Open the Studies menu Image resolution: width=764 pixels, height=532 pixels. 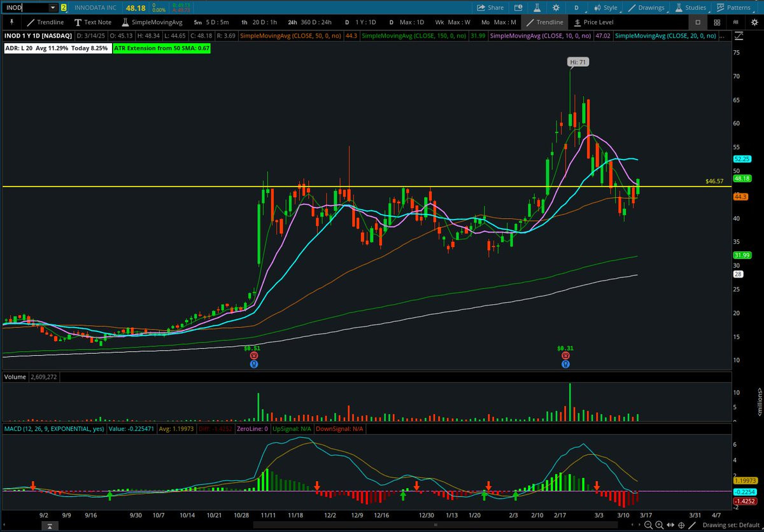691,8
